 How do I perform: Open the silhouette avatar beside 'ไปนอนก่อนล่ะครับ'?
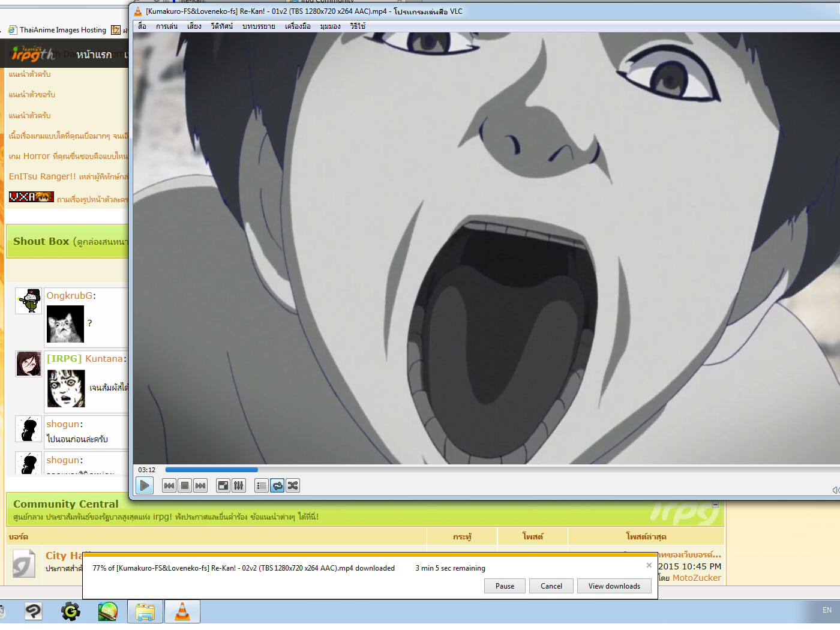[28, 430]
